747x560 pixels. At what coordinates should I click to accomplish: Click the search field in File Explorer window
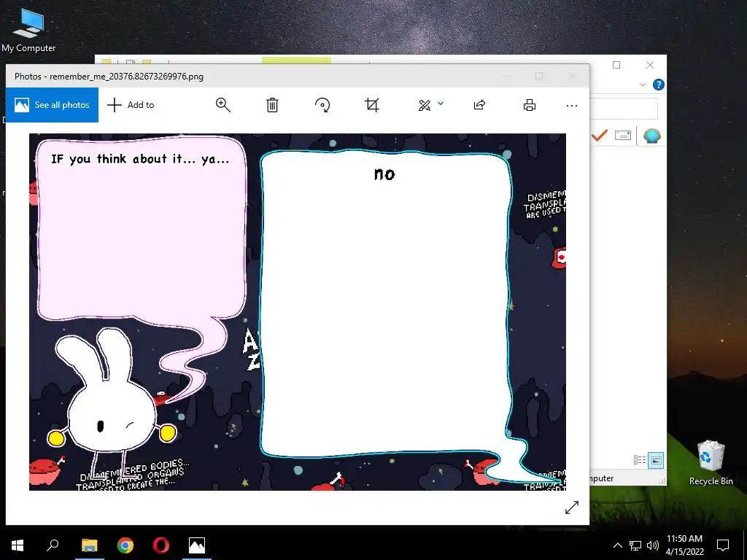[624, 109]
